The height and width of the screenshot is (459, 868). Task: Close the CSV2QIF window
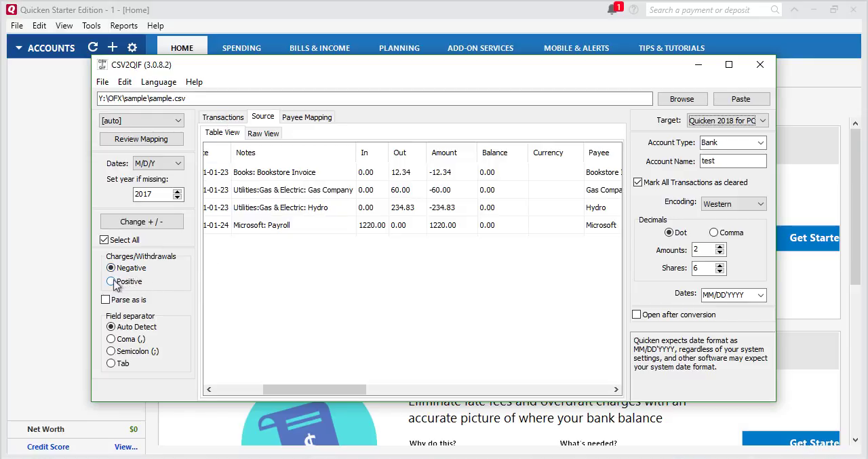[760, 64]
